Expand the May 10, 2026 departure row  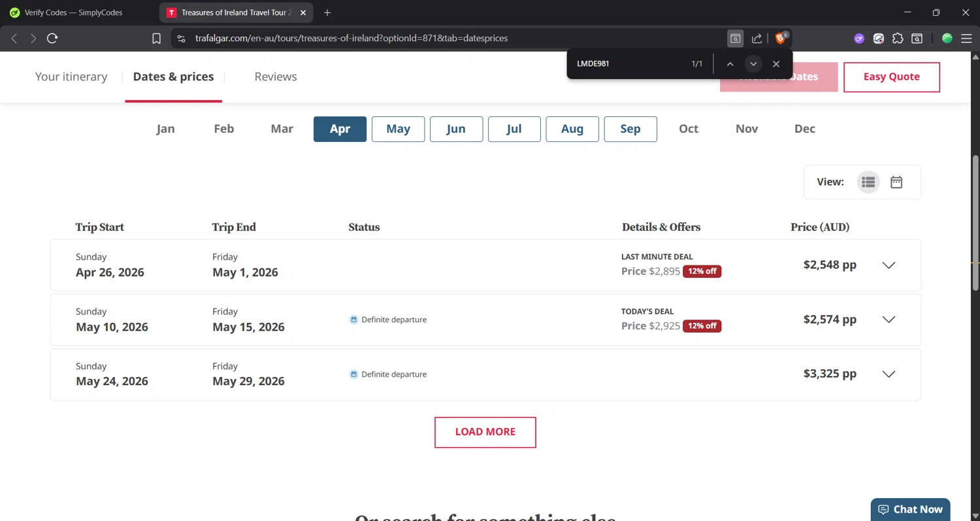click(889, 320)
